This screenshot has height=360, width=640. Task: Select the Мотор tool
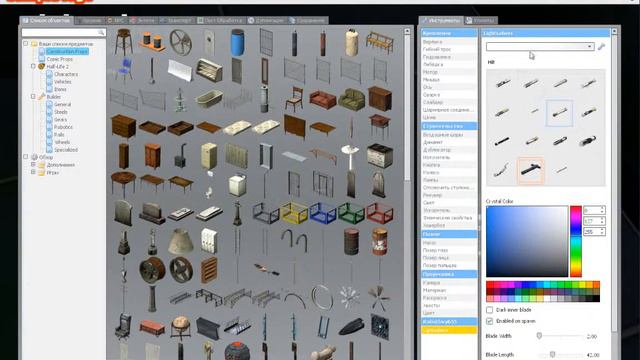coord(449,72)
